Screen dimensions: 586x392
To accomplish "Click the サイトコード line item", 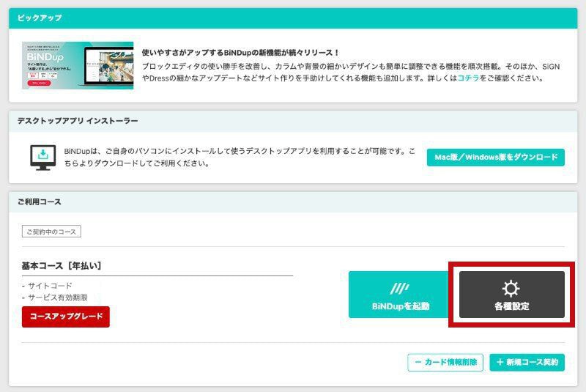I will point(50,285).
